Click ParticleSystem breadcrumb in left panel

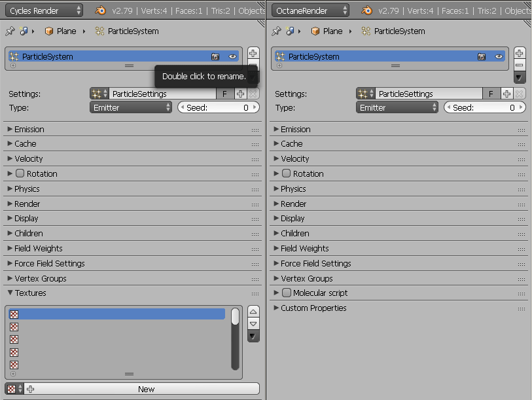[x=127, y=31]
